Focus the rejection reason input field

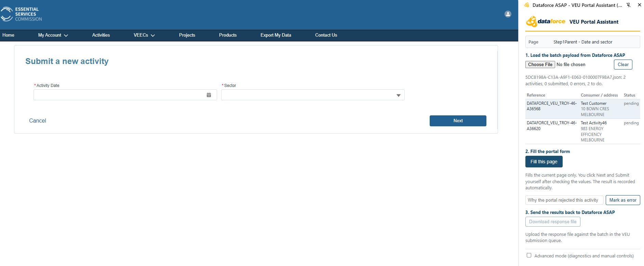(x=564, y=200)
